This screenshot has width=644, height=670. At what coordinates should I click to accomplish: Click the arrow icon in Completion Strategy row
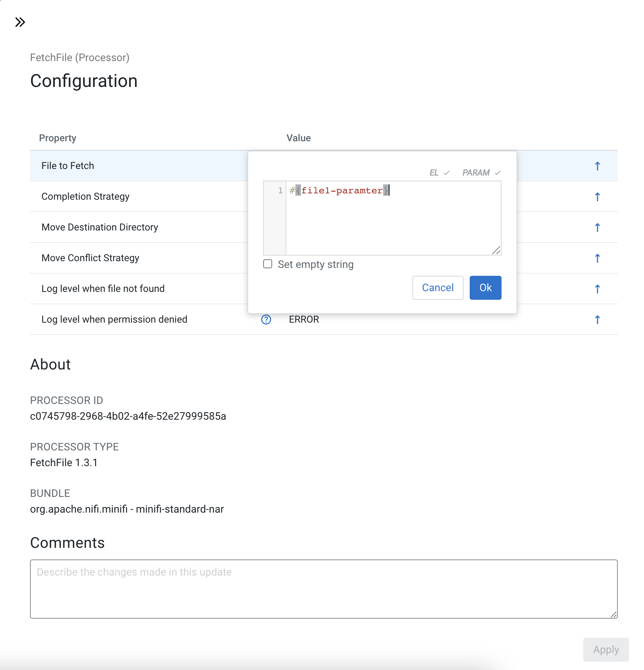pyautogui.click(x=597, y=197)
